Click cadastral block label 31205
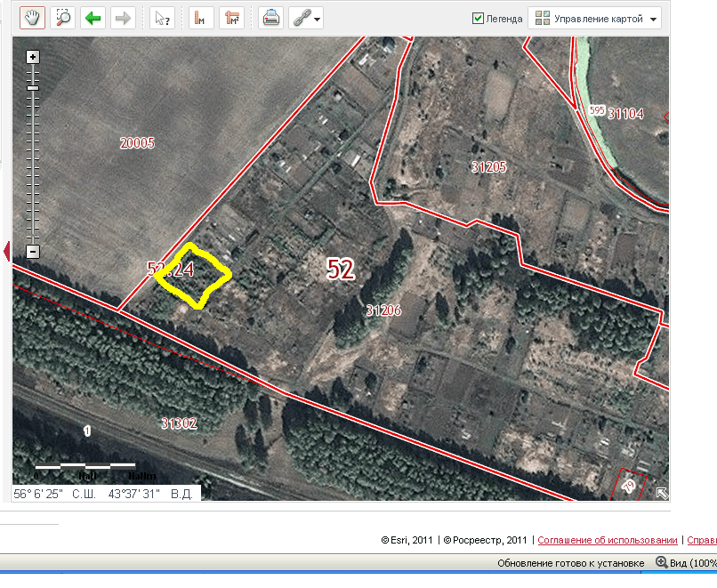 point(488,167)
